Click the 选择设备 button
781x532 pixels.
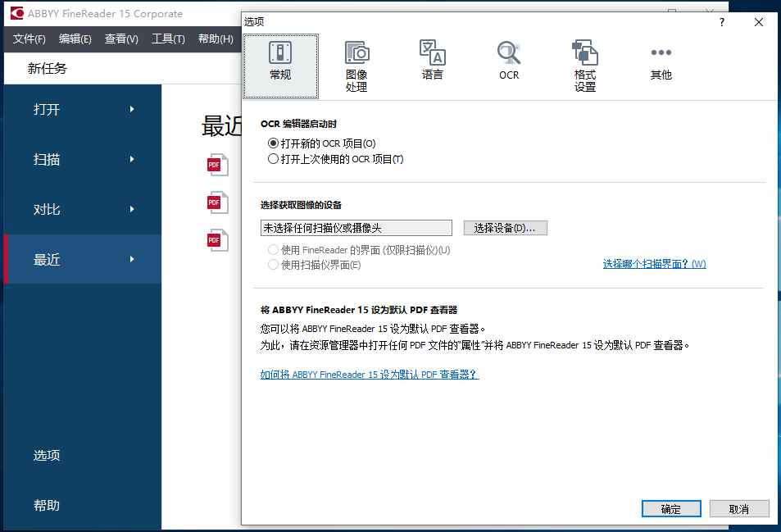click(505, 227)
